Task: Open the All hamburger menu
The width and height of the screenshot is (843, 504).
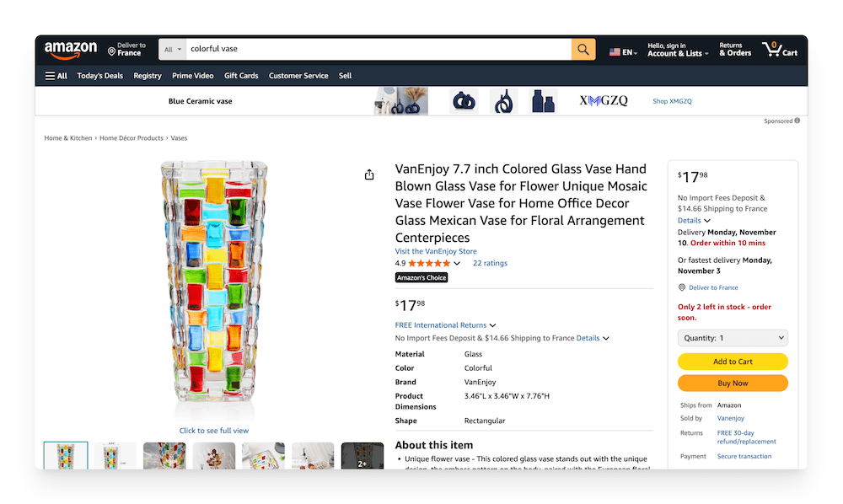Action: coord(56,75)
